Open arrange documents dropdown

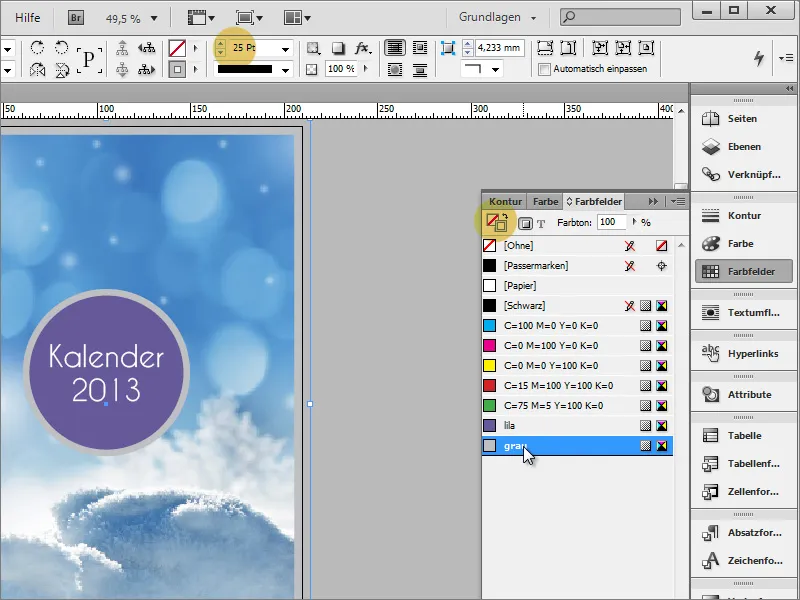tap(297, 18)
